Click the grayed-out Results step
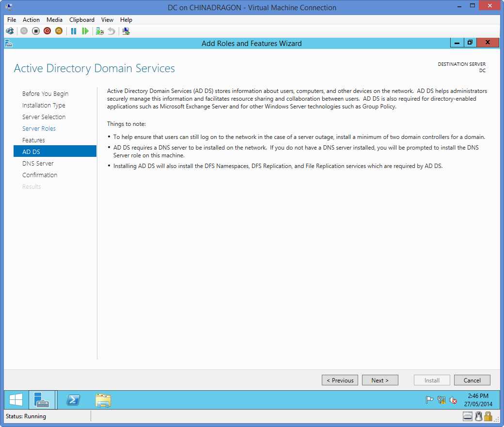The height and width of the screenshot is (427, 504). click(x=31, y=186)
